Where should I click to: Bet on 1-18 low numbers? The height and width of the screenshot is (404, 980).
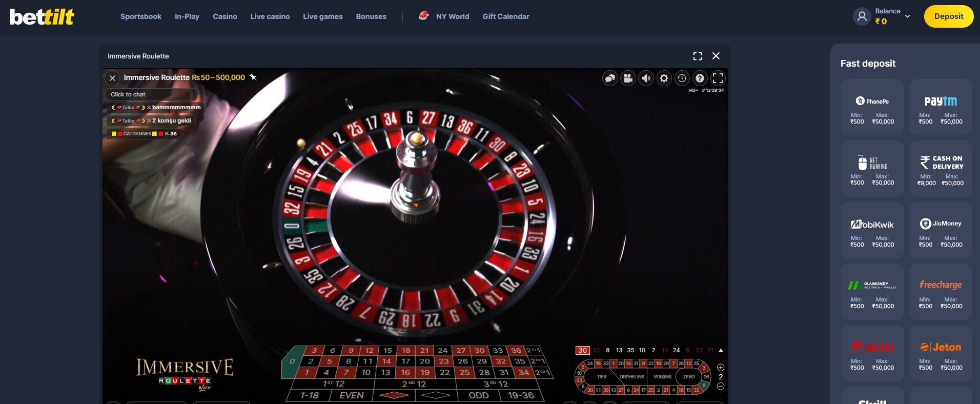pyautogui.click(x=310, y=395)
